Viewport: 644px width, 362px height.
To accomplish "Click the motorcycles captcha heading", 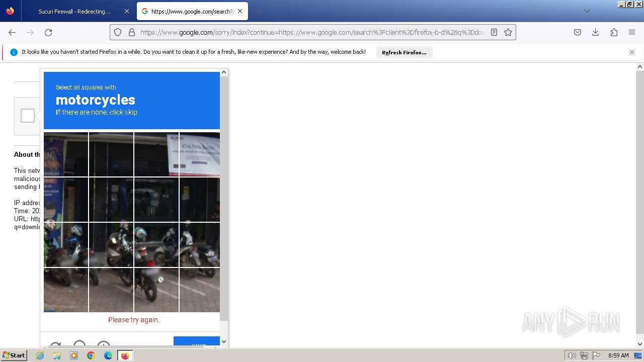I will (x=96, y=100).
